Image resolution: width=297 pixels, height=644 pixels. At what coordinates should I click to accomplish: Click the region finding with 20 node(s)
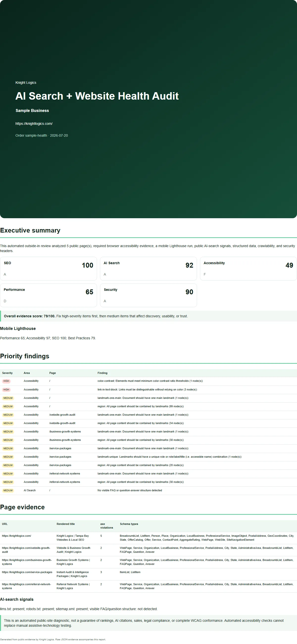pos(141,465)
